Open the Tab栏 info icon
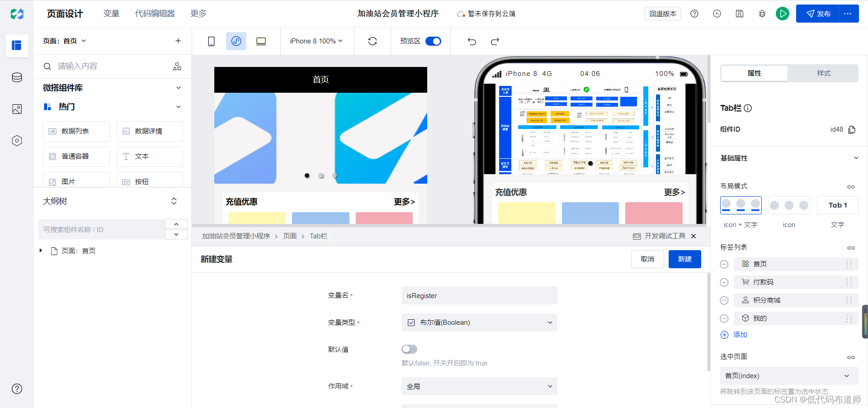Viewport: 868px width, 408px height. 748,108
